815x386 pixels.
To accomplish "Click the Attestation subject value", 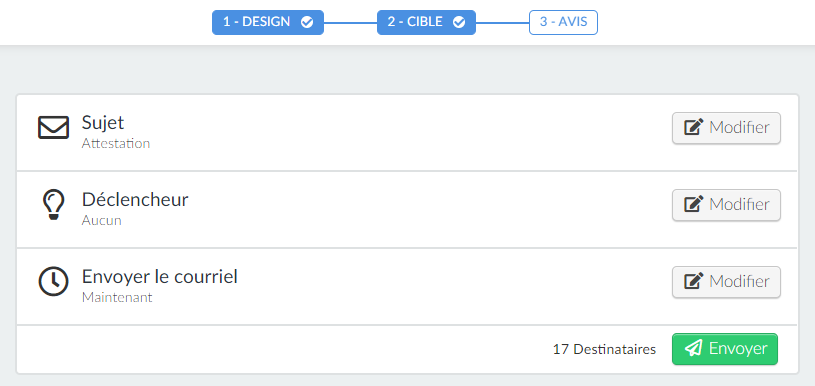I will pyautogui.click(x=116, y=143).
